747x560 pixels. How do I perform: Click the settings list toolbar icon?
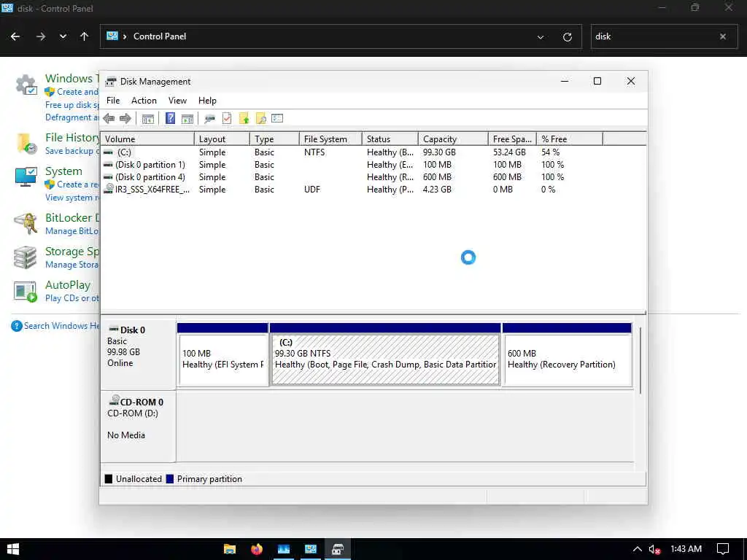(x=277, y=119)
